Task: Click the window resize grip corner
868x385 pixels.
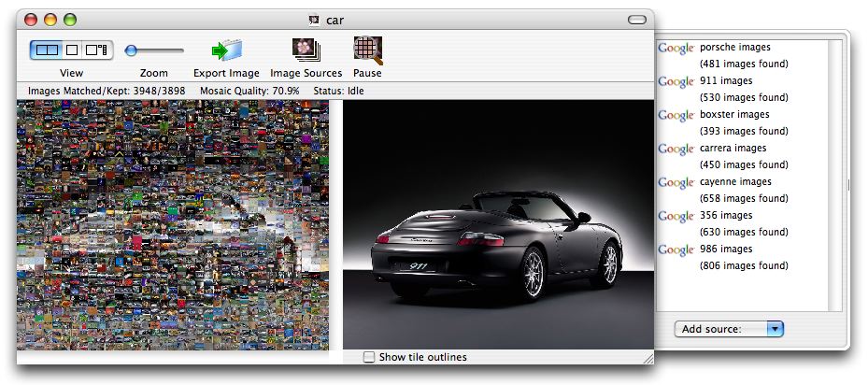Action: (x=647, y=359)
